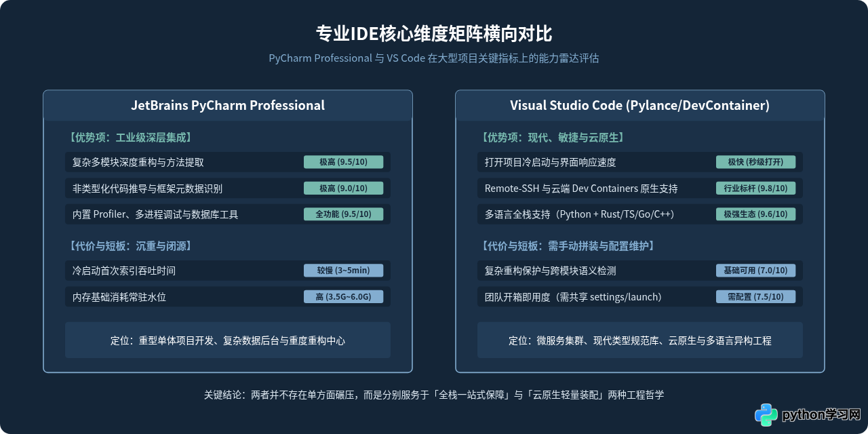Click the 行业标杆 (9.8/10) badge
This screenshot has height=434, width=868.
click(755, 189)
